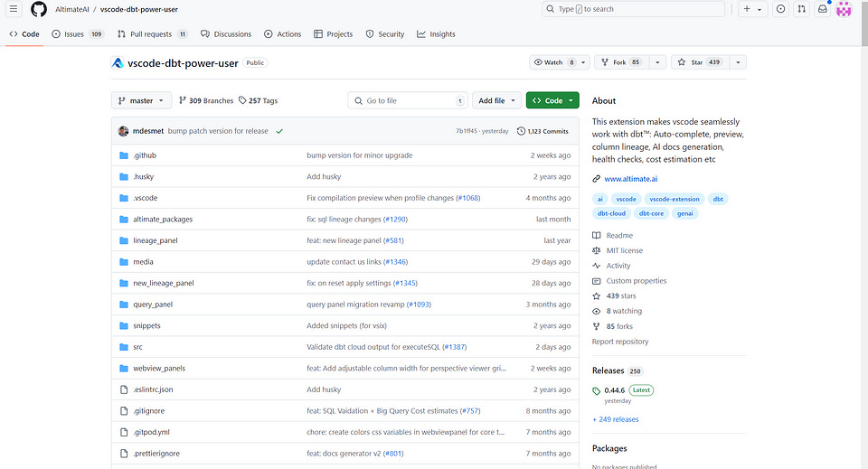The height and width of the screenshot is (469, 868).
Task: Select the vscode-extension topic tag
Action: pyautogui.click(x=675, y=199)
